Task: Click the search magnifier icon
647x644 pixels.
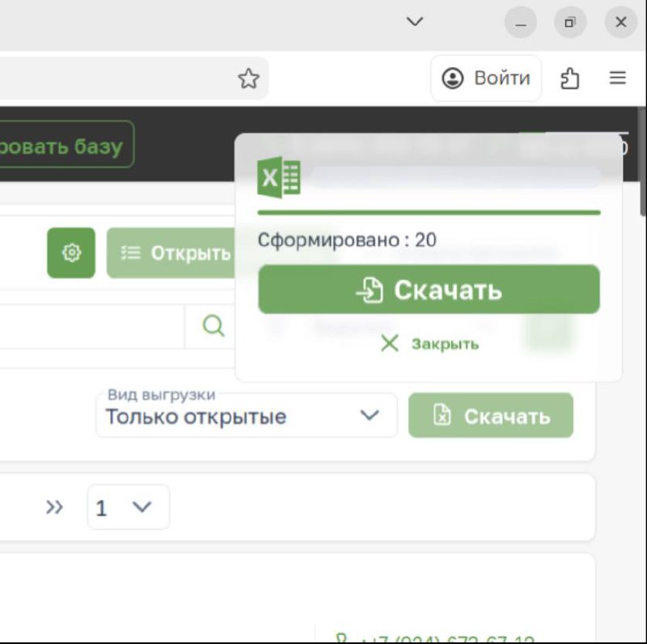Action: coord(214,326)
